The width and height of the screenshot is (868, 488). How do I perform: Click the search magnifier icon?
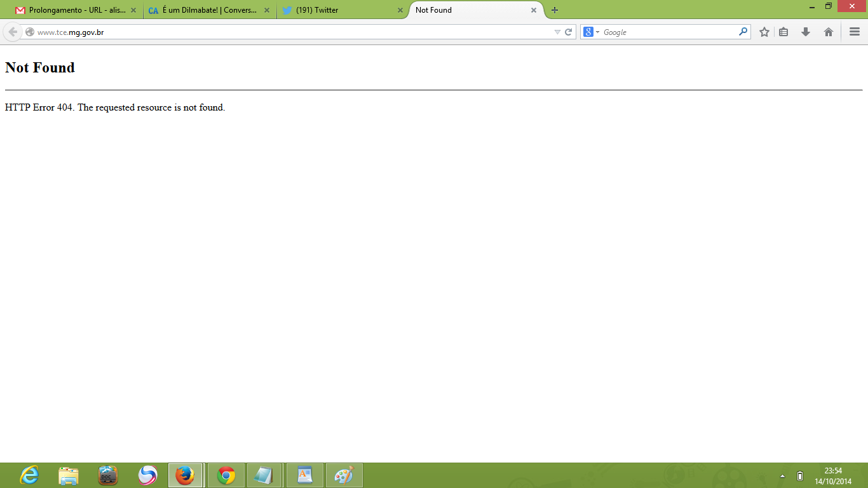coord(743,32)
